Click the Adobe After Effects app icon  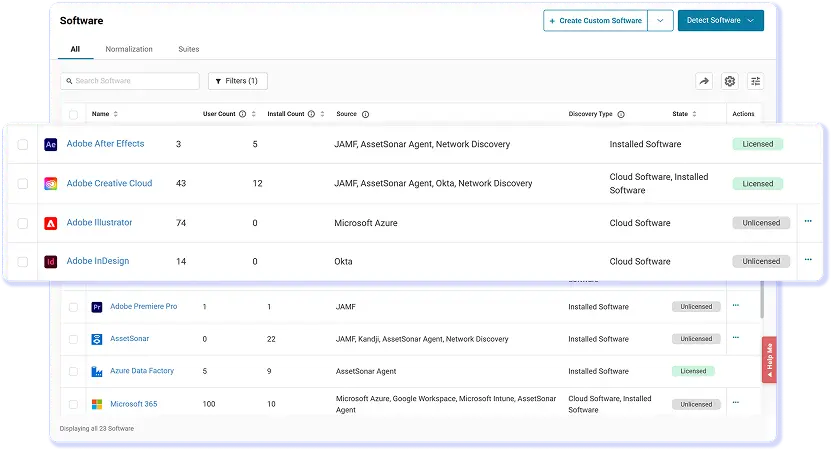coord(50,144)
